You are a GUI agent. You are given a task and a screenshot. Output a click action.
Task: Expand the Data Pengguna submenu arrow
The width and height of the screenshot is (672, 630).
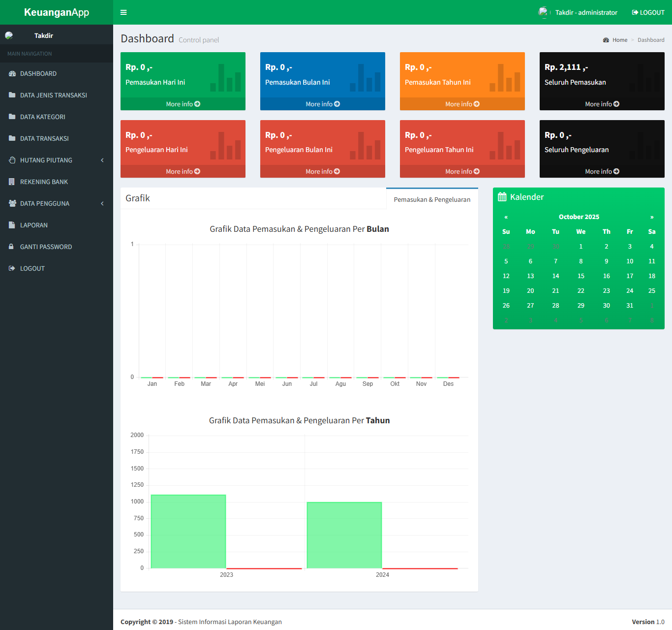pyautogui.click(x=102, y=204)
